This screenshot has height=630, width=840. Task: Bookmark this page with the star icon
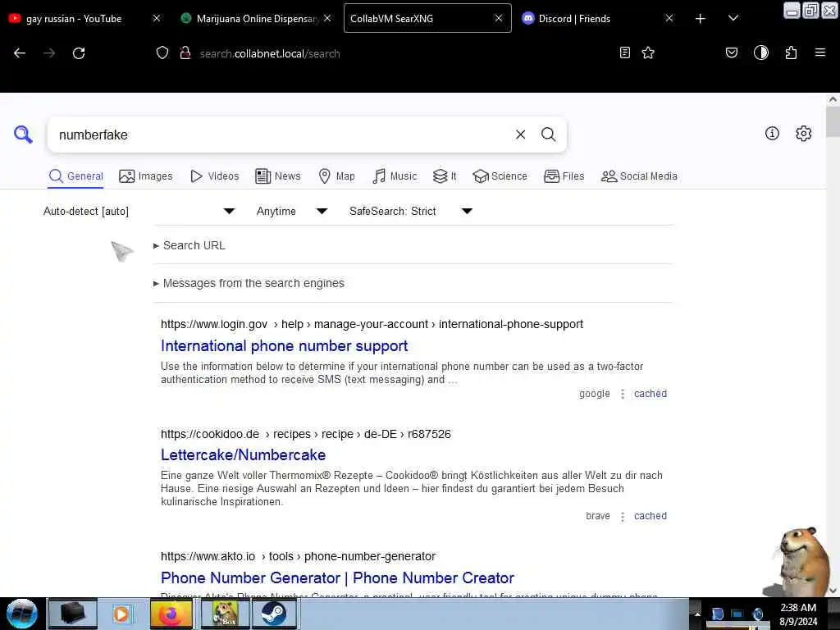(x=648, y=52)
